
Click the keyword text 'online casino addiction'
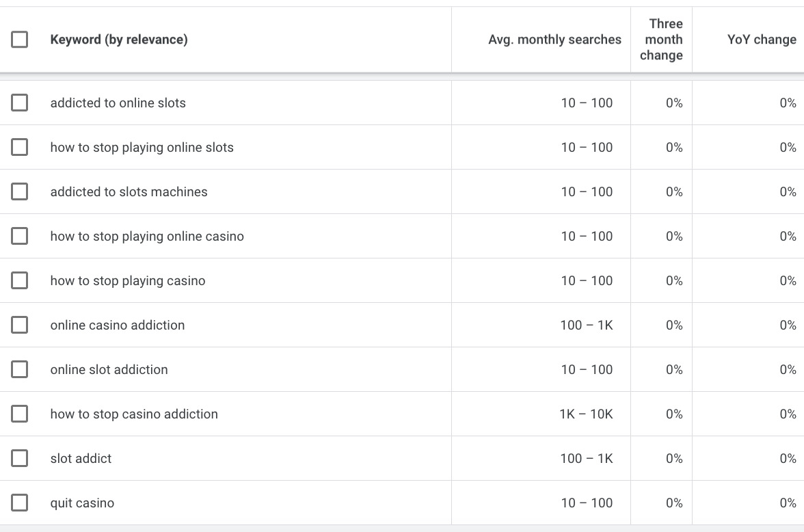pos(118,325)
